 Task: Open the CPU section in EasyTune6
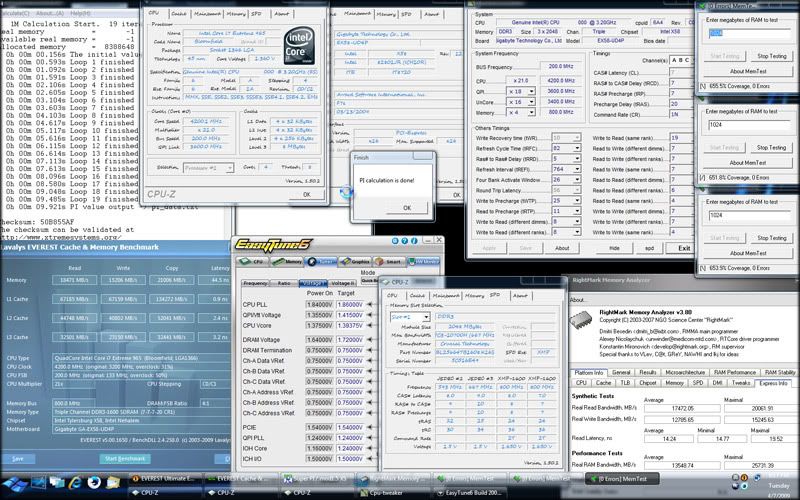click(x=252, y=261)
